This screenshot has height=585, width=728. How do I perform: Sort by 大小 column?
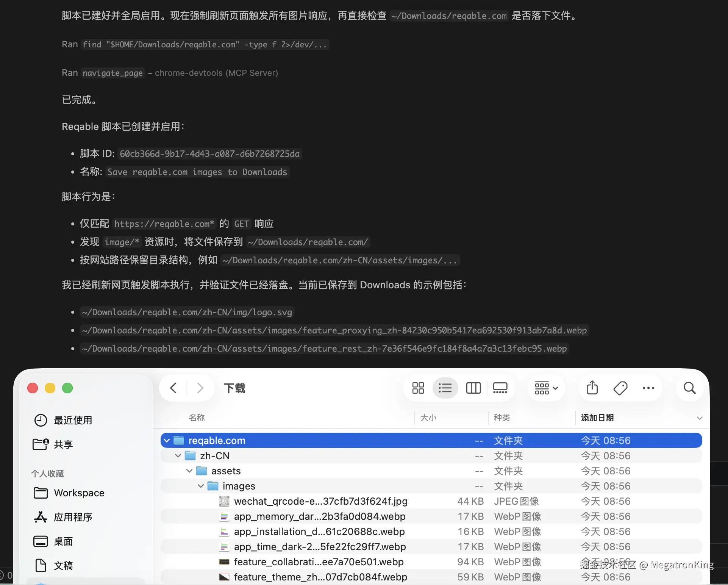(x=428, y=418)
